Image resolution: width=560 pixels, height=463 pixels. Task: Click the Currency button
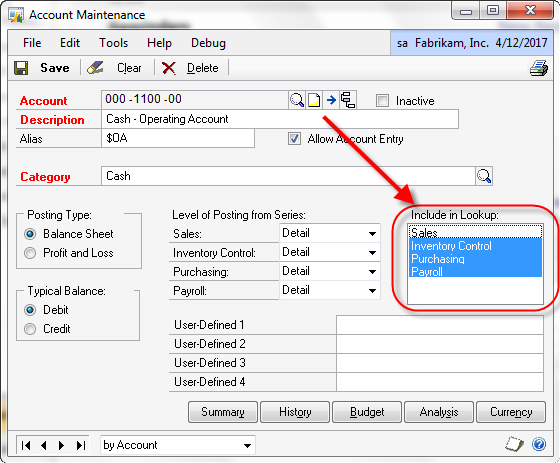tap(511, 412)
